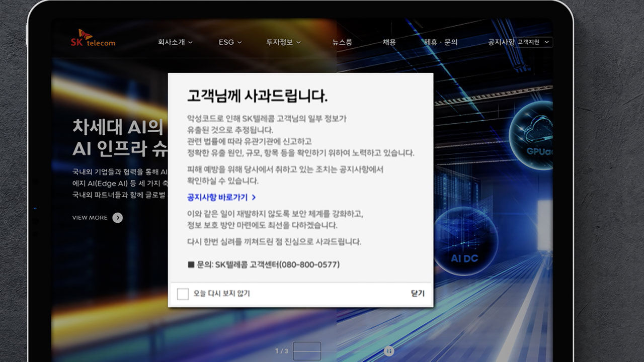Click the 다시 한번 심려를 끼쳐드린 점 sentence

point(274,242)
